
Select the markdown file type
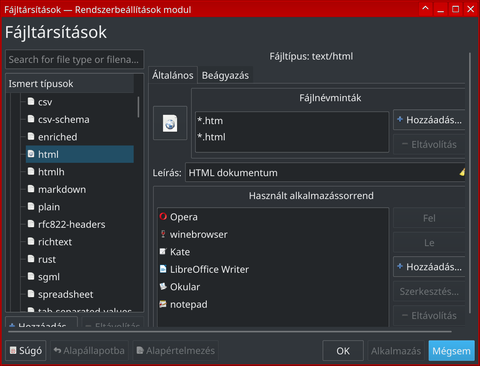click(80, 189)
